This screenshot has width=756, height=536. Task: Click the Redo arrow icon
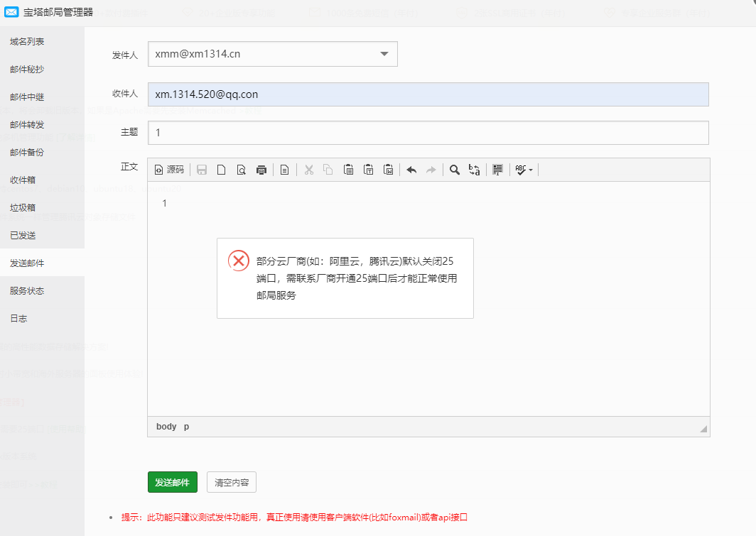point(431,170)
